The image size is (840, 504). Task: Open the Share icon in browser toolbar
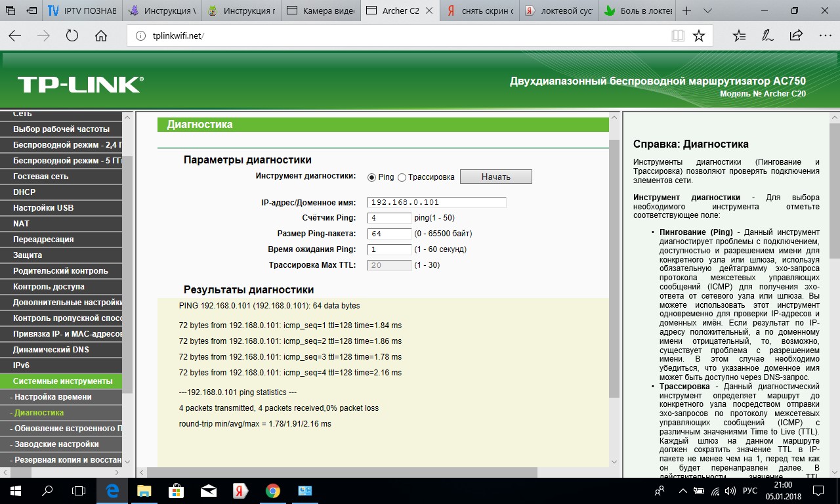coord(796,35)
